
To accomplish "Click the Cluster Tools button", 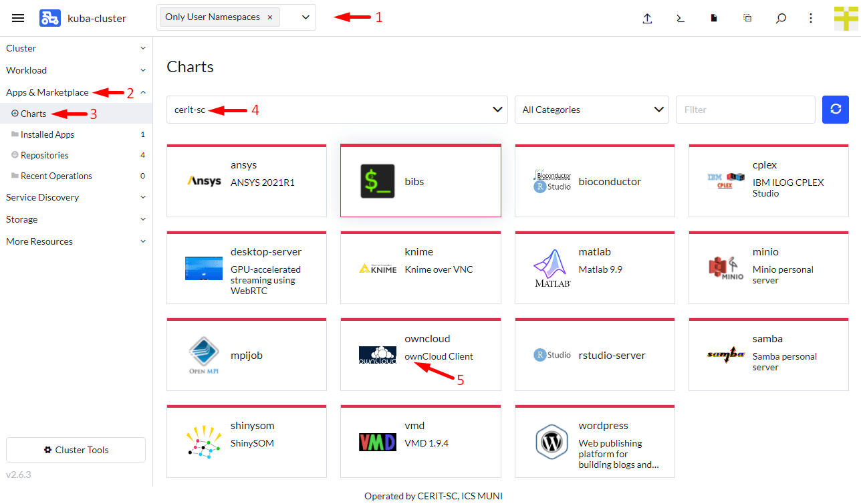I will pyautogui.click(x=76, y=450).
